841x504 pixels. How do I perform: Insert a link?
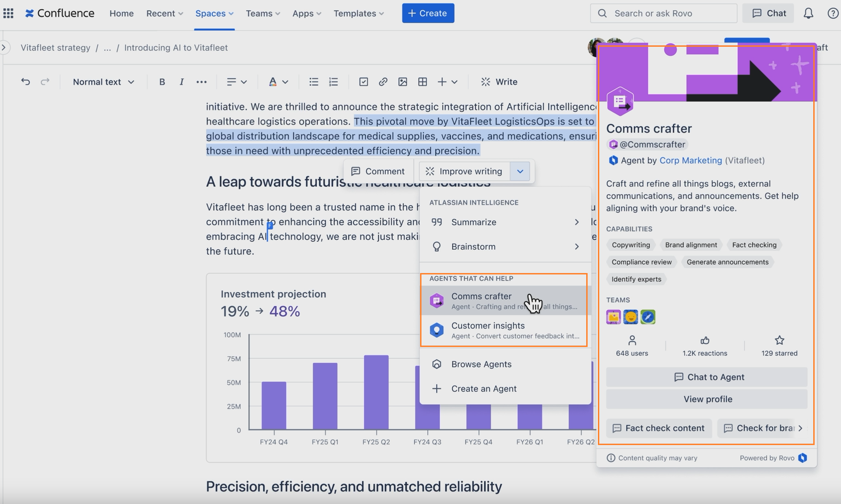[383, 82]
